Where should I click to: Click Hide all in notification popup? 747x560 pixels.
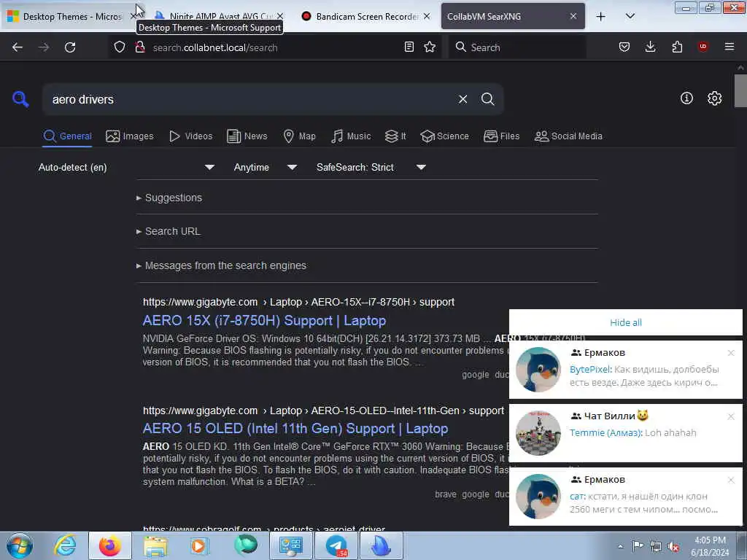625,322
